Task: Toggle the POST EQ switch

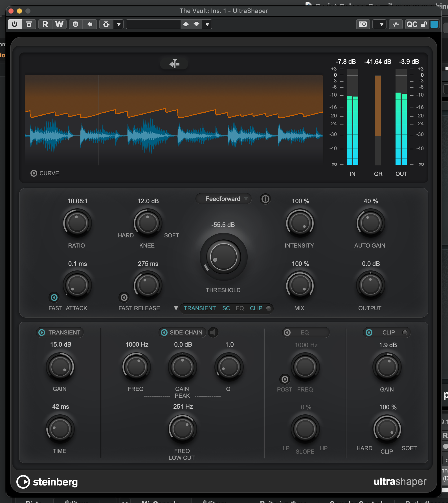Action: tap(285, 379)
